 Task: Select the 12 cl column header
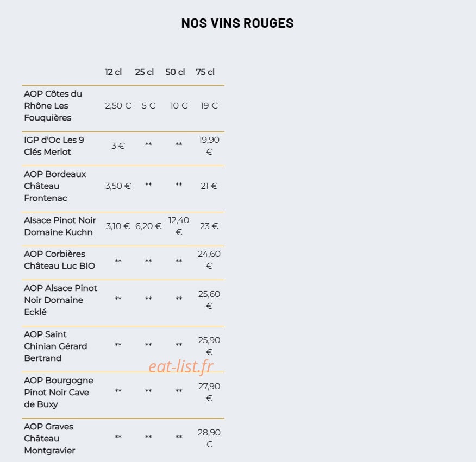coord(113,72)
